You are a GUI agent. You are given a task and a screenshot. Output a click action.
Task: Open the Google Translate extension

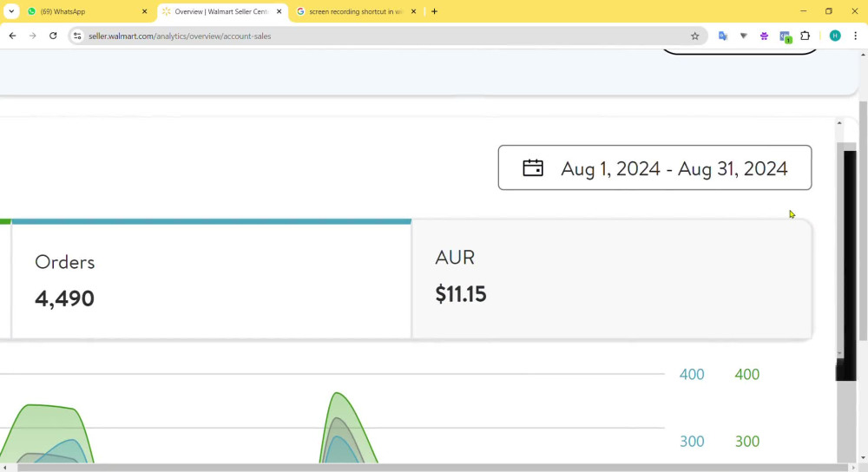[723, 36]
